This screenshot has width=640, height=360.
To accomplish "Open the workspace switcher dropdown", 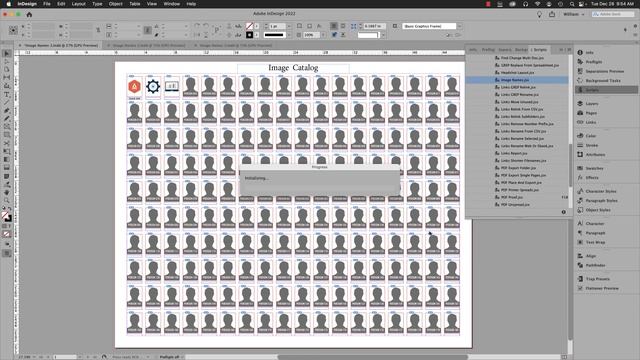I will [x=573, y=14].
